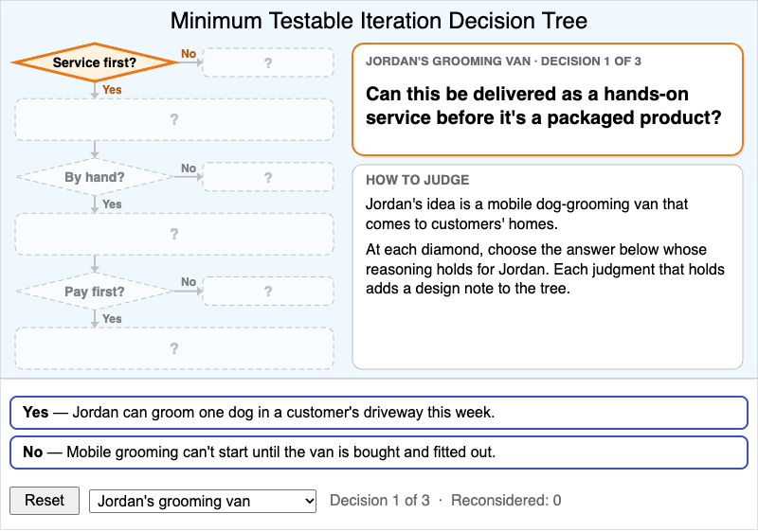Choose the Yes answer about grooming one dog
Screen dimensions: 758x532
point(378,413)
